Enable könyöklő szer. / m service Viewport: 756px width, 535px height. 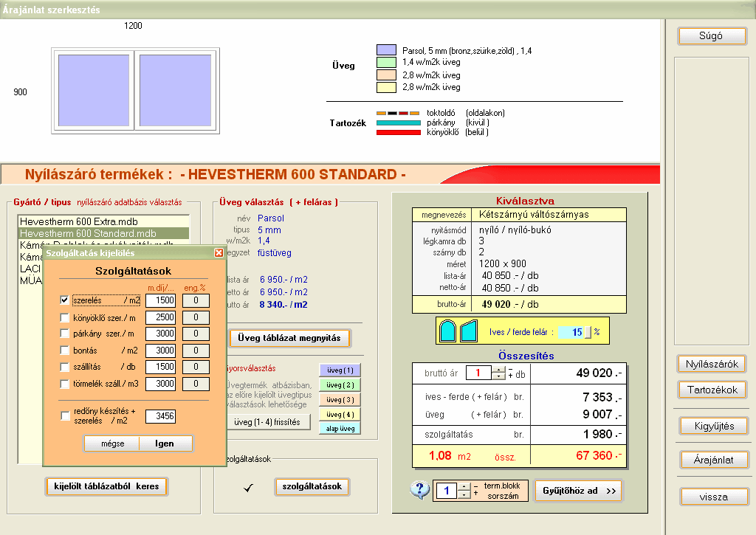coord(64,317)
